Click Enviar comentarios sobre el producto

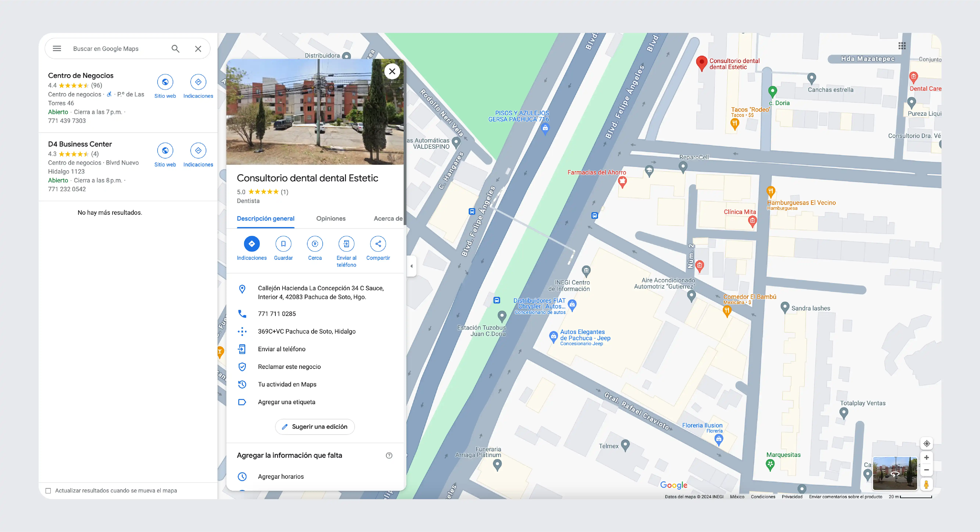tap(845, 497)
